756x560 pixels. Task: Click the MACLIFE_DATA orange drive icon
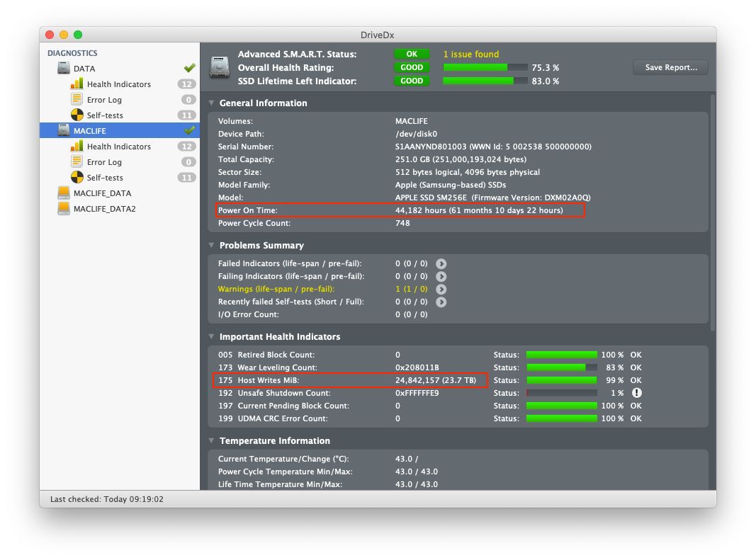click(64, 193)
